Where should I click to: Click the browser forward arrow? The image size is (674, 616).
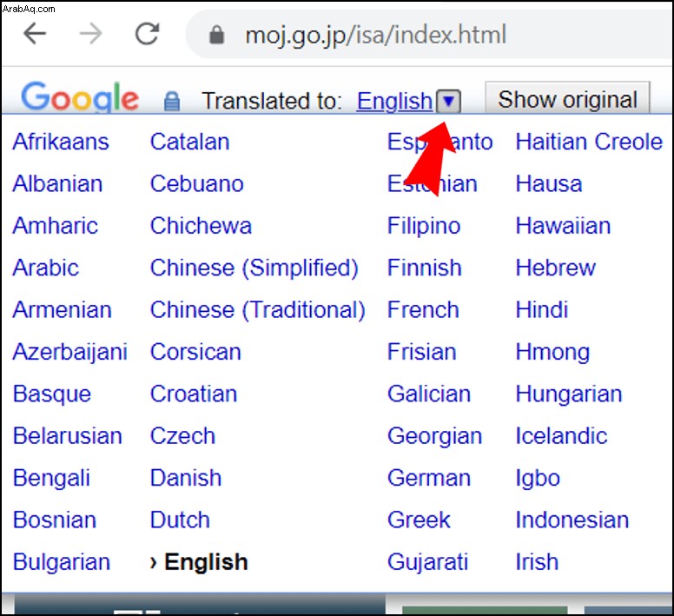[91, 34]
